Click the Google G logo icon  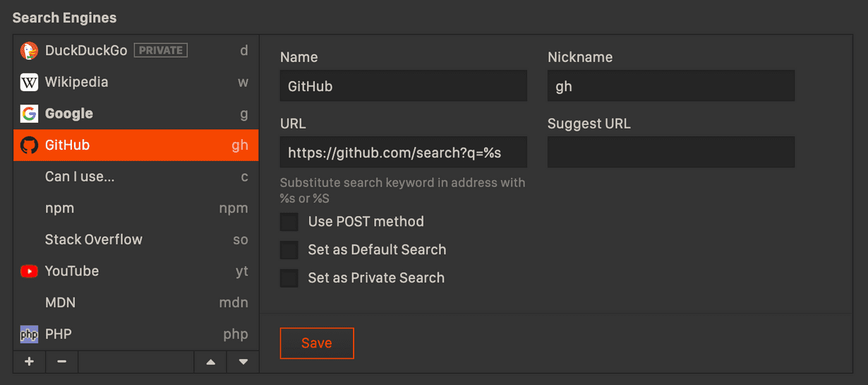click(x=29, y=114)
